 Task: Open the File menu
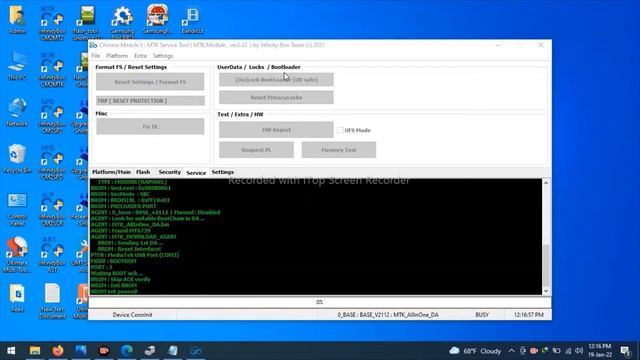point(96,56)
